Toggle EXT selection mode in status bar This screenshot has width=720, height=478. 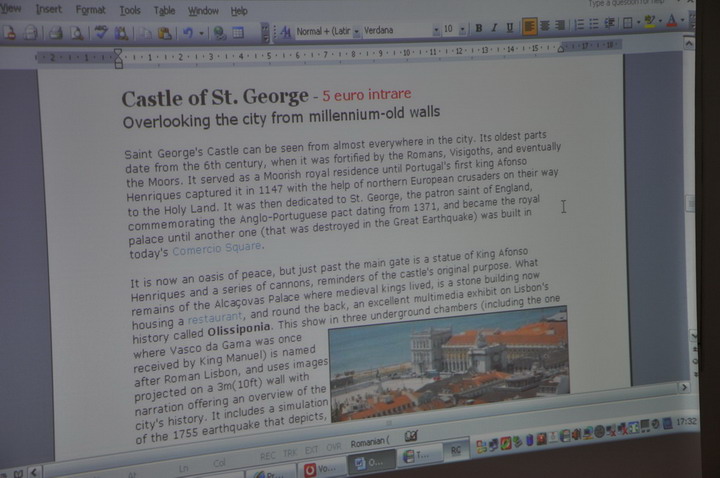tap(311, 451)
